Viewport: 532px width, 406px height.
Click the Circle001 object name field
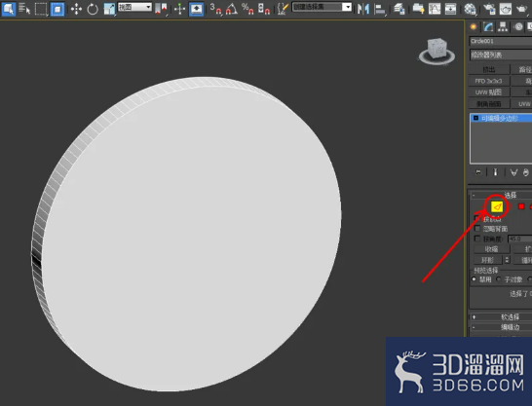pos(501,41)
